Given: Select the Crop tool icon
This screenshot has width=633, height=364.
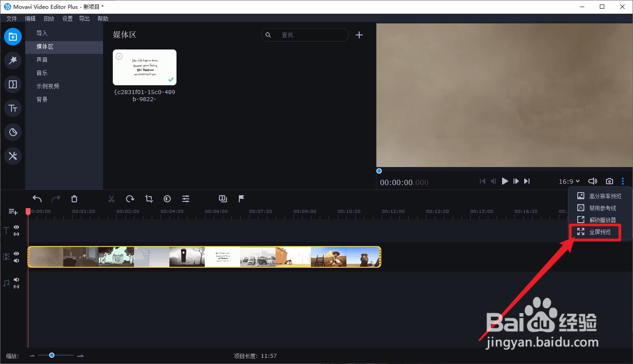Looking at the screenshot, I should coord(149,199).
